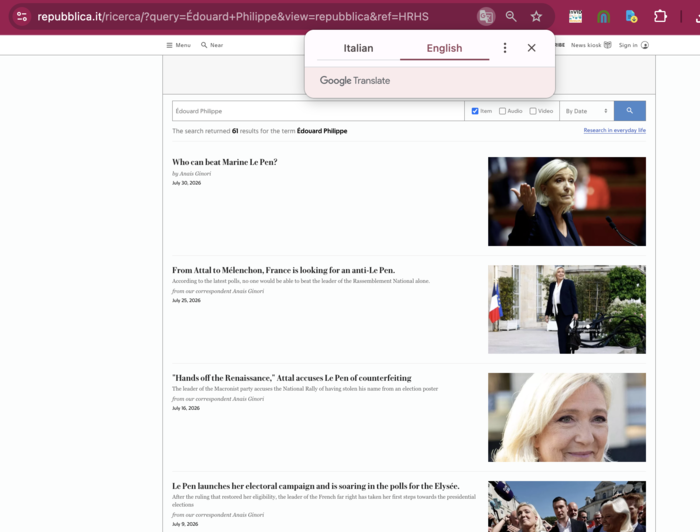Select the English translation tab

coord(444,48)
